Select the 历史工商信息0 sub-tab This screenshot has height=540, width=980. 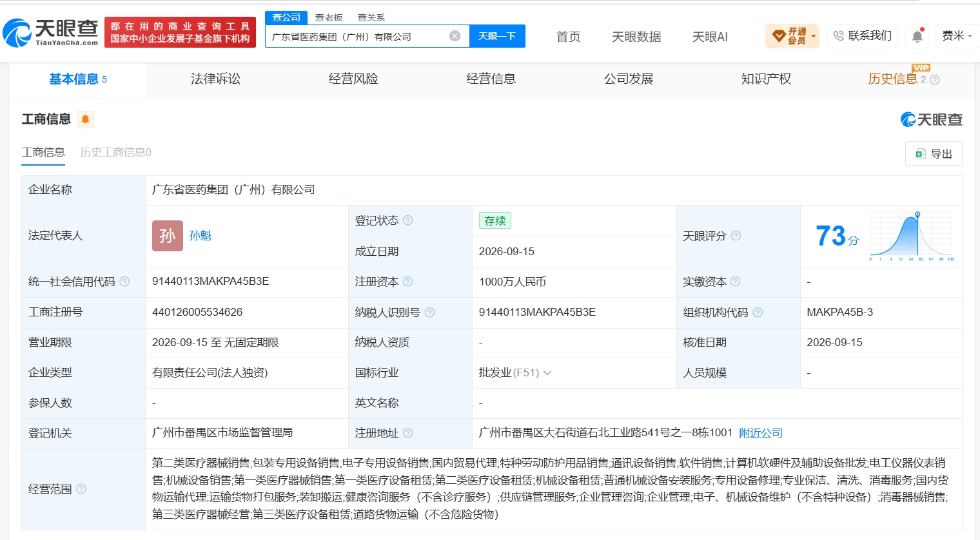click(115, 152)
